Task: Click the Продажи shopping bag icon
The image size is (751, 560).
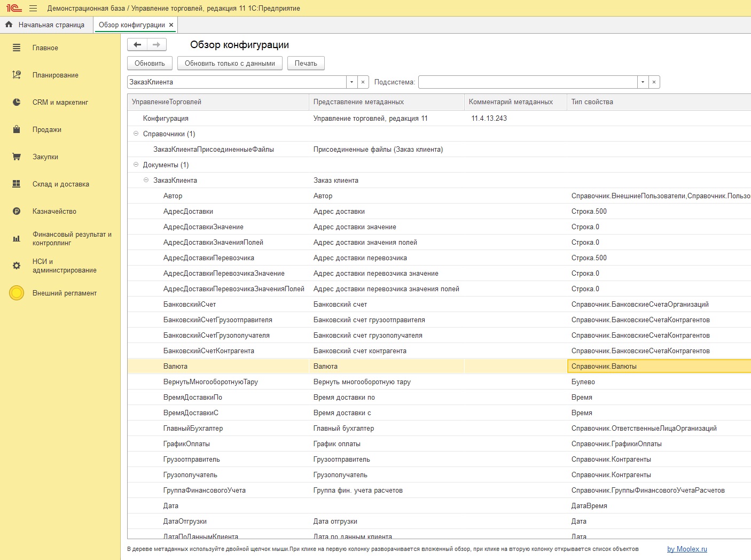Action: coord(17,129)
